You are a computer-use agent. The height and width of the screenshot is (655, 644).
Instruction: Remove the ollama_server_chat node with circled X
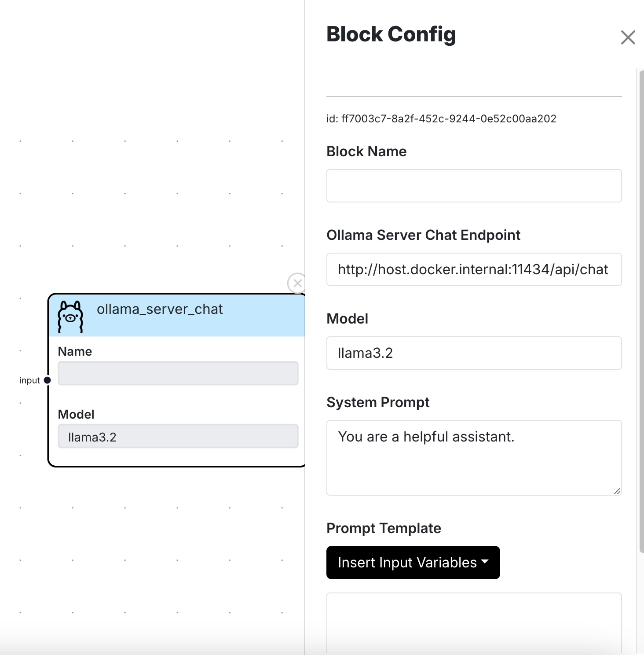297,283
